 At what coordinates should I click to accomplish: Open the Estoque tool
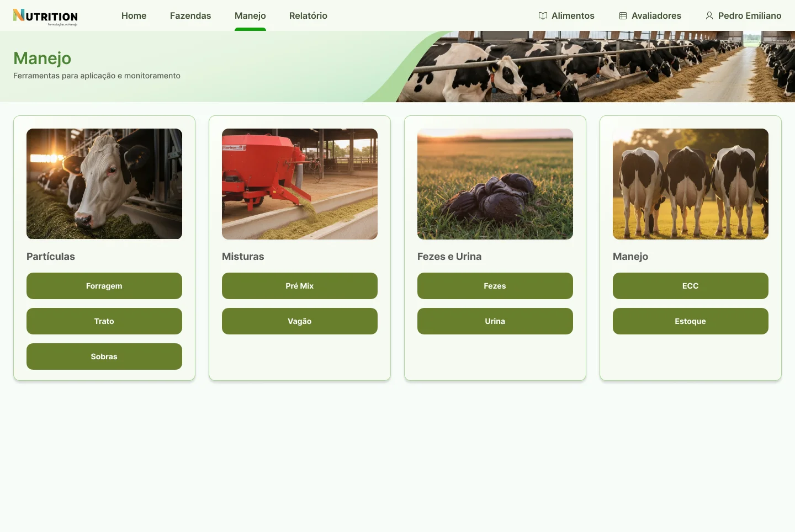[x=691, y=321]
